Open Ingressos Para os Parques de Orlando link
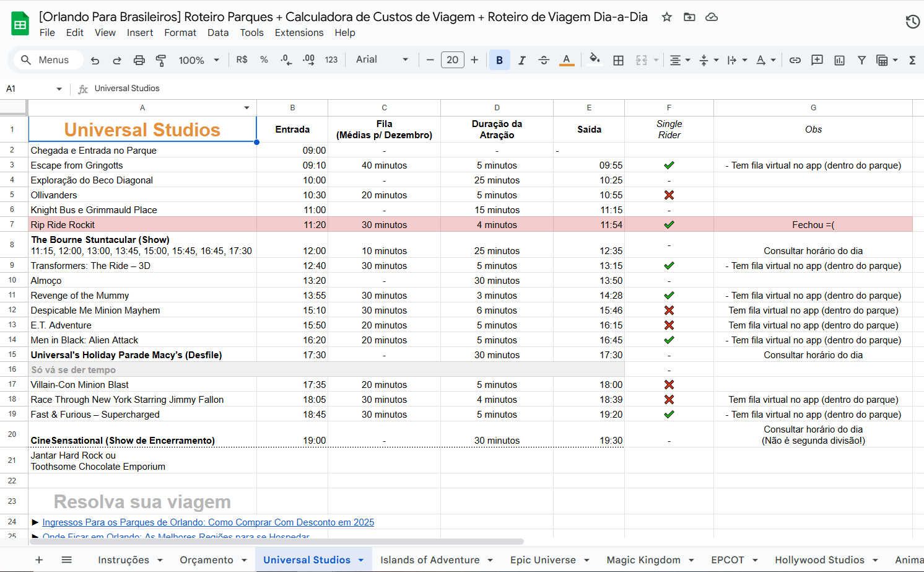The height and width of the screenshot is (572, 924). (208, 522)
